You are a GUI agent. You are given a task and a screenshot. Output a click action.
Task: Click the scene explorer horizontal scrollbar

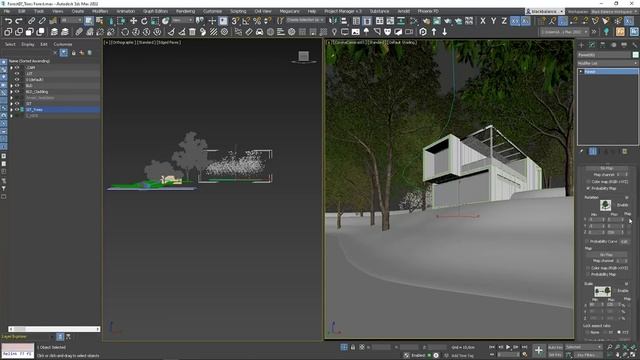point(54,329)
